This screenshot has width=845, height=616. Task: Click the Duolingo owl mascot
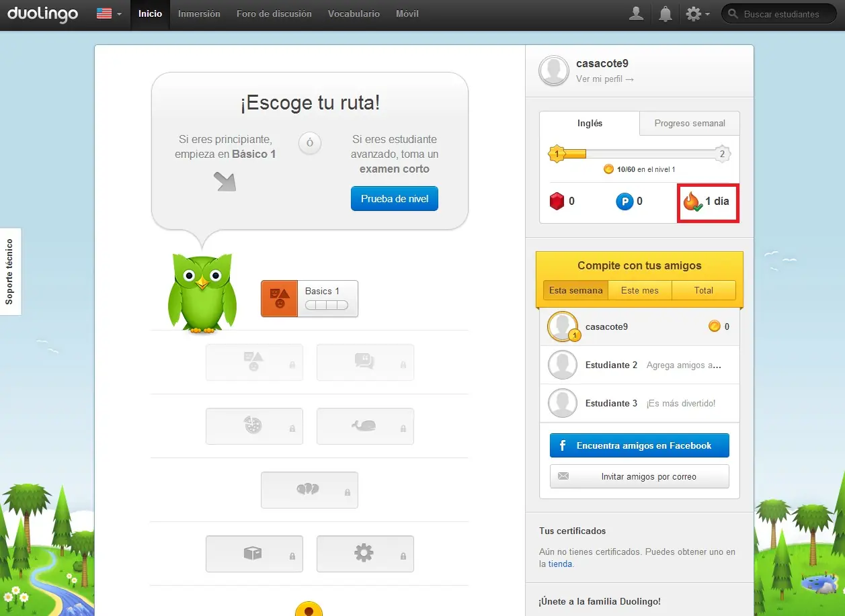201,292
